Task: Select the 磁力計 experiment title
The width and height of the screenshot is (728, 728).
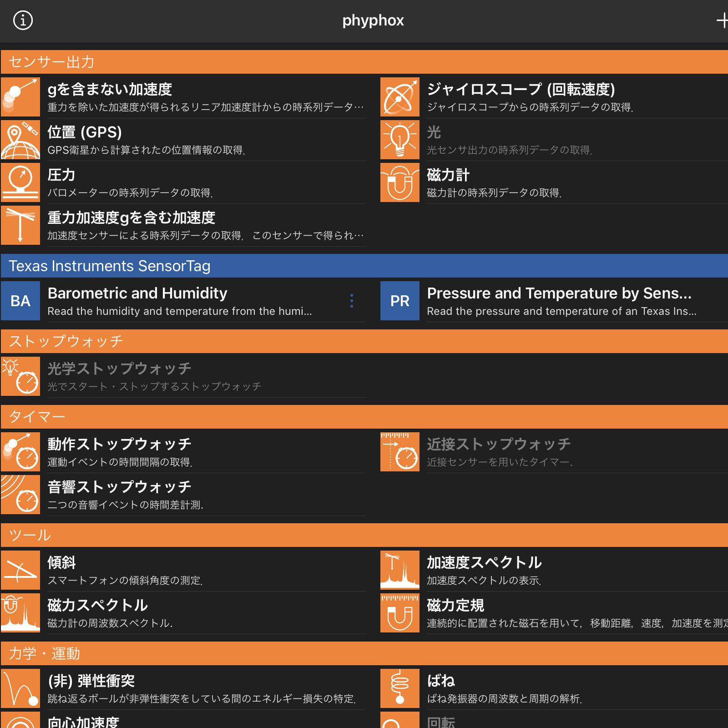Action: pyautogui.click(x=448, y=175)
